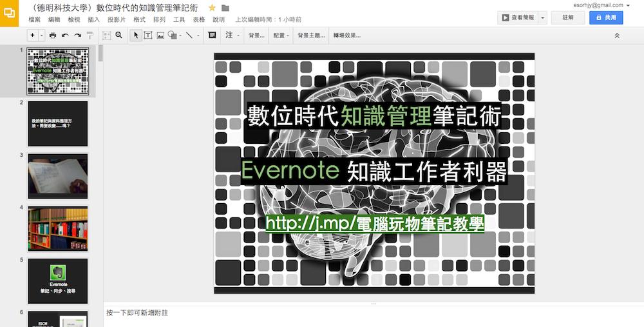This screenshot has width=644, height=327.
Task: Open the 配置 layout dropdown
Action: 281,35
